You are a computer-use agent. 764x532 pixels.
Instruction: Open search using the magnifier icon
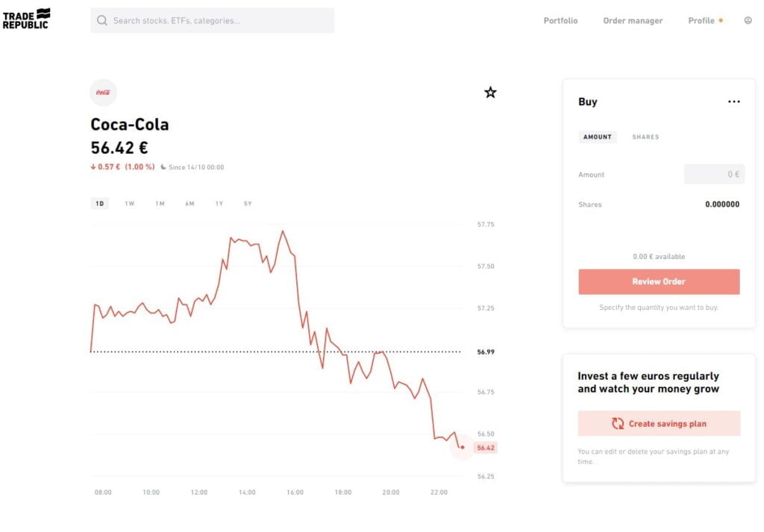102,20
